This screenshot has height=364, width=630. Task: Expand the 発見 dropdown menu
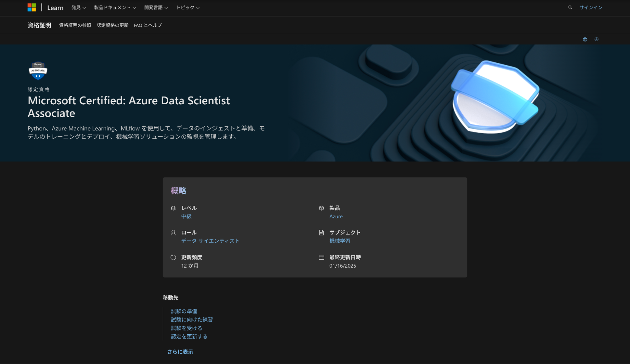(x=78, y=8)
